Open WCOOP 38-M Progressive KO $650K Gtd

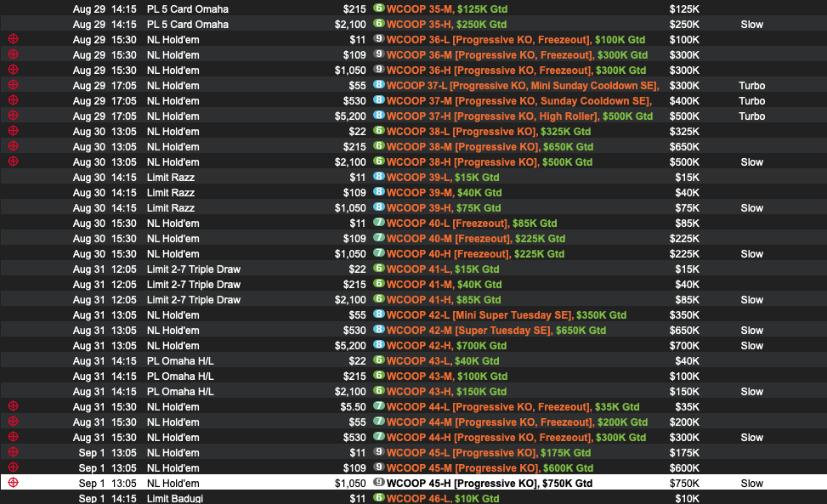point(490,146)
